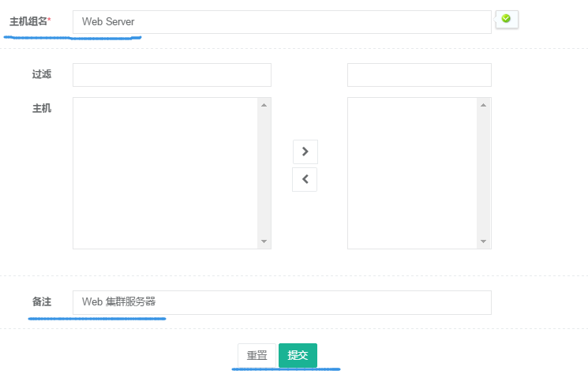The width and height of the screenshot is (588, 378).
Task: Click the 过滤 label
Action: click(42, 74)
